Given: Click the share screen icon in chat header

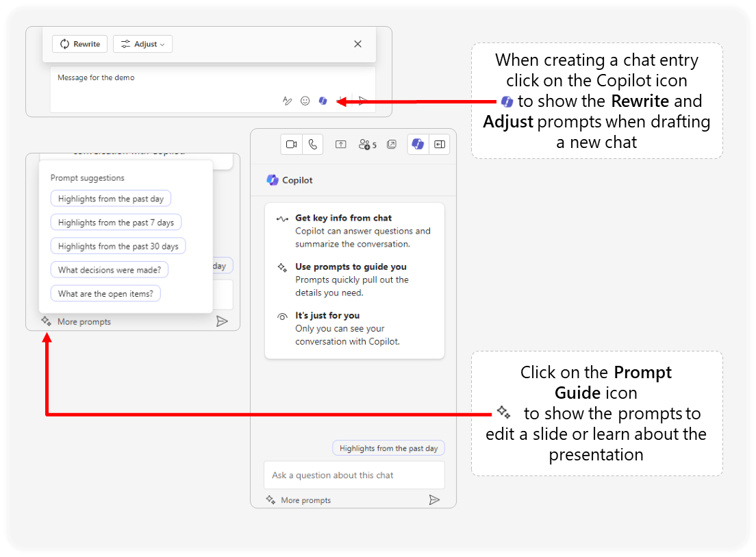Looking at the screenshot, I should [341, 145].
